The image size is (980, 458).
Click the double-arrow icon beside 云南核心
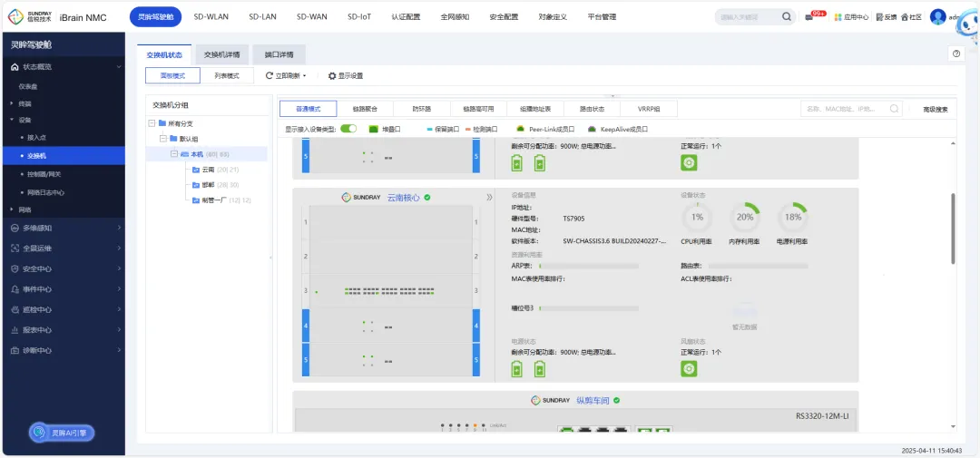[489, 197]
